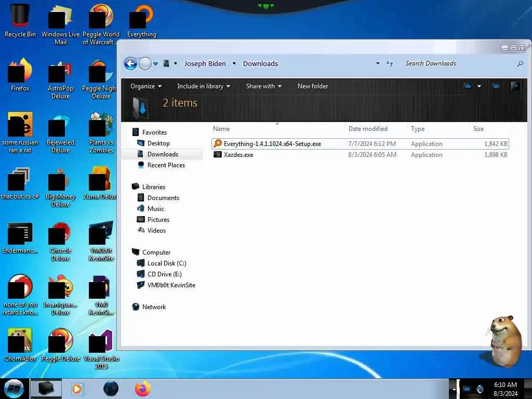Open Explorer help icon in toolbar
Viewport: 532px width, 399px height.
(515, 86)
